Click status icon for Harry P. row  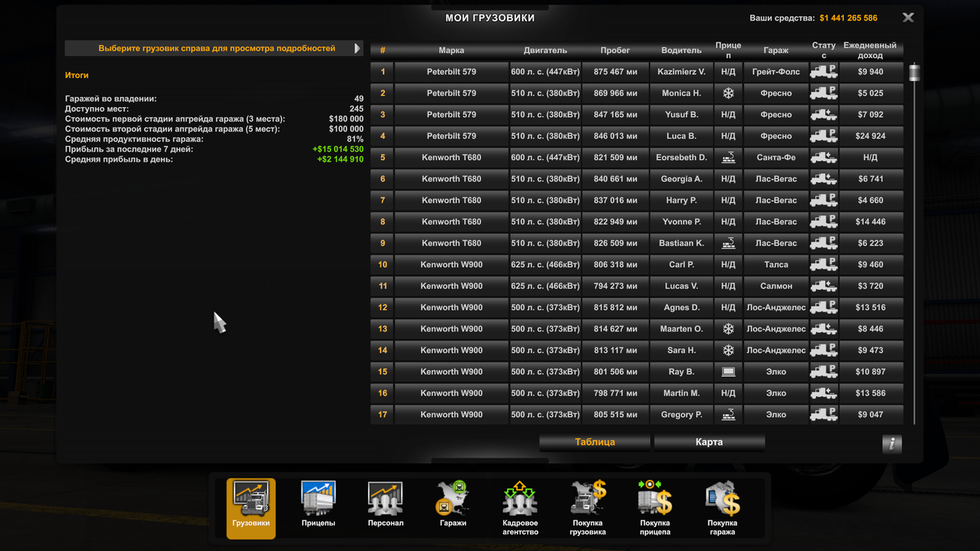(x=824, y=200)
